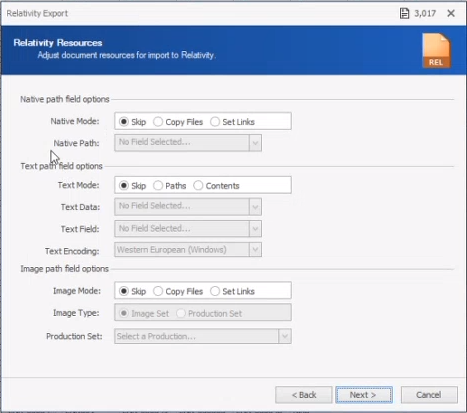
Task: Click the Image Type: label
Action: [x=76, y=313]
